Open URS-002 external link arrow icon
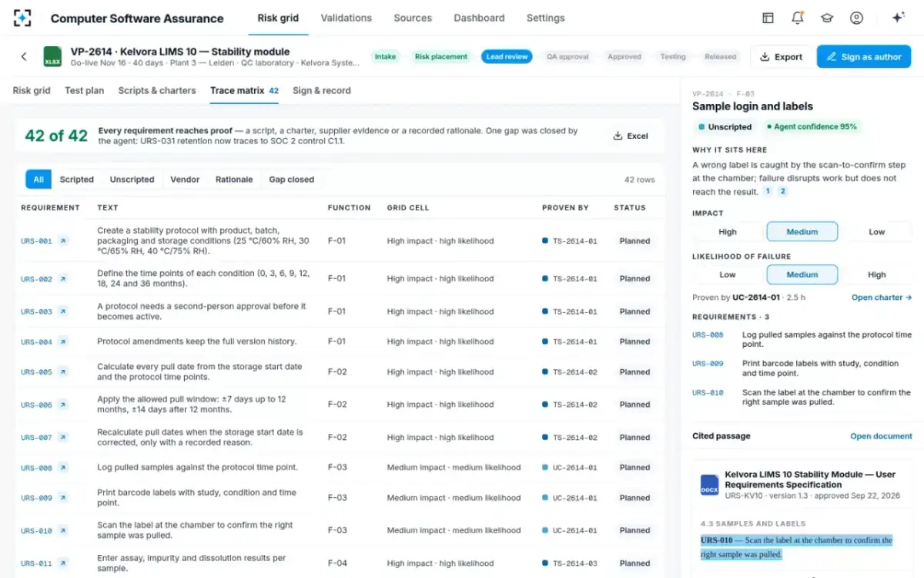924x578 pixels. click(63, 279)
